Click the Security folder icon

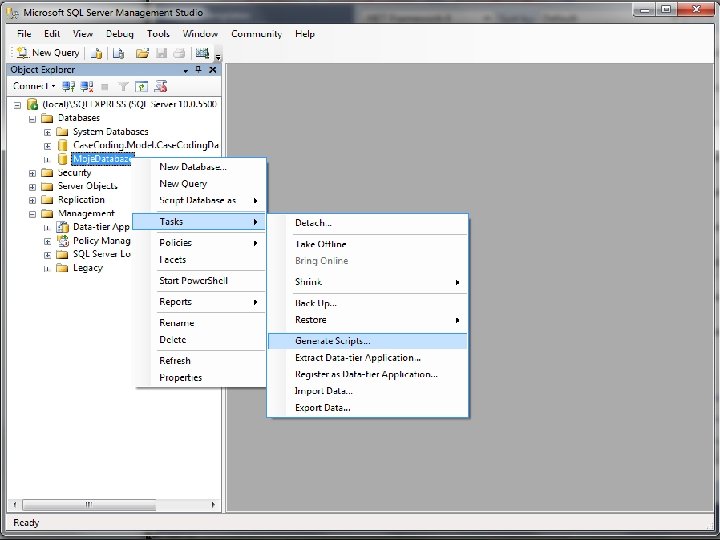47,173
